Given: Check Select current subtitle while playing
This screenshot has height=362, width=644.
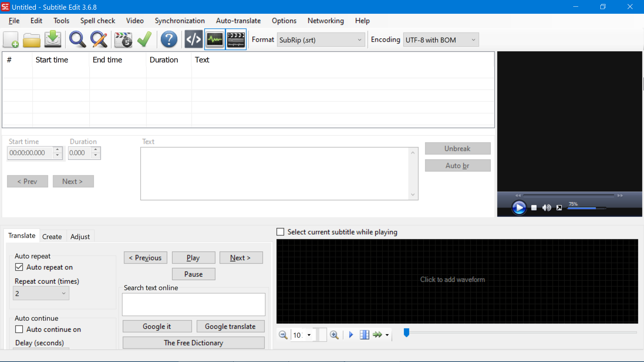Looking at the screenshot, I should point(280,232).
